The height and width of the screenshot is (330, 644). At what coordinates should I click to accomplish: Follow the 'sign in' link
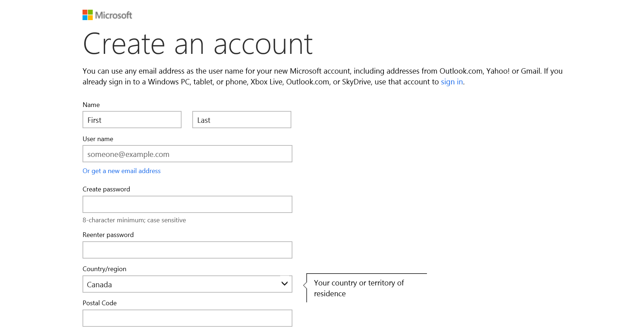452,82
